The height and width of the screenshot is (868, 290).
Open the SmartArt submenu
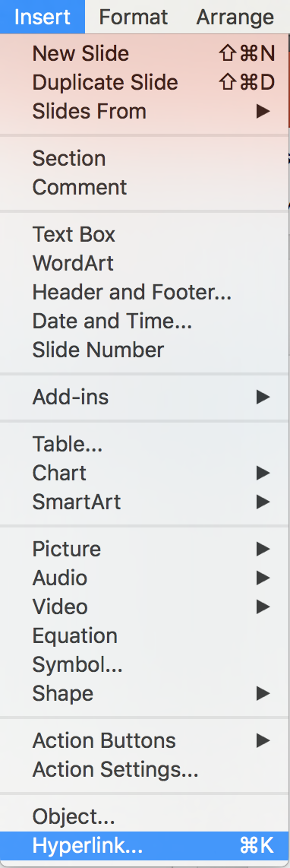point(144,502)
